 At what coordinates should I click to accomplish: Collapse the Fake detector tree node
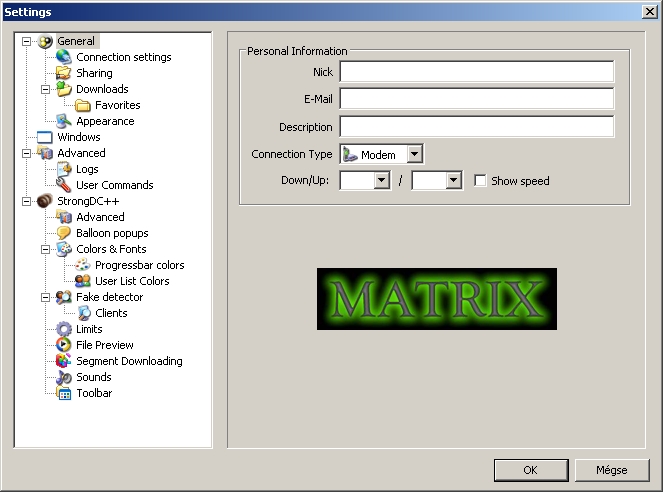[x=46, y=297]
